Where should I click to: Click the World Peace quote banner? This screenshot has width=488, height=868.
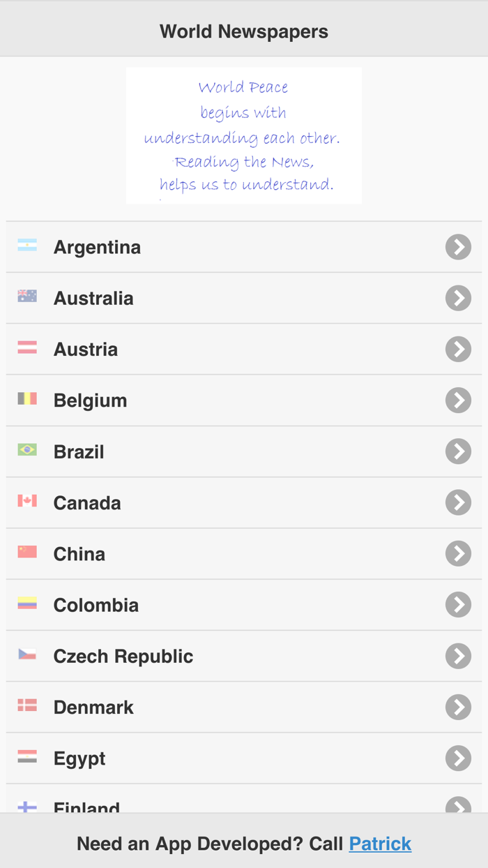click(243, 135)
